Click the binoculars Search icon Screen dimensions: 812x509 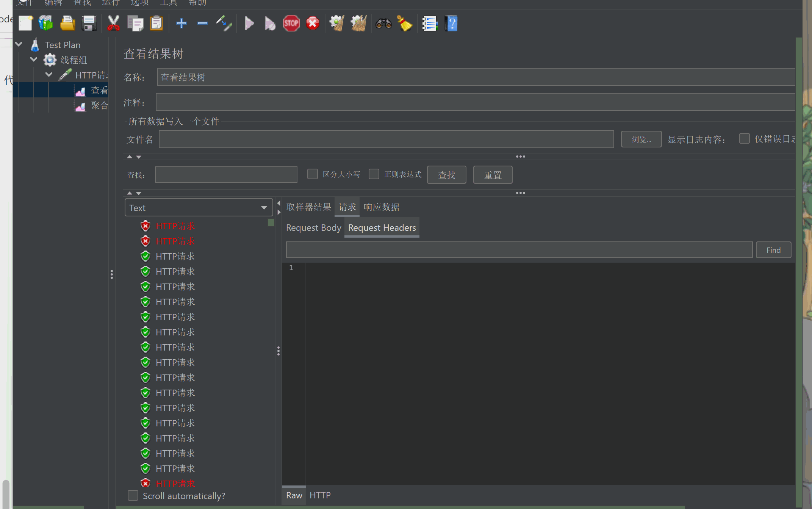(383, 23)
